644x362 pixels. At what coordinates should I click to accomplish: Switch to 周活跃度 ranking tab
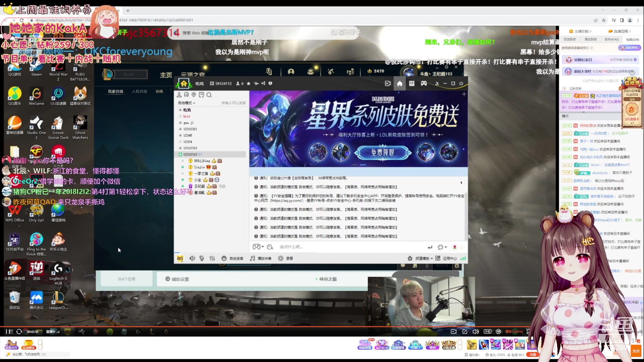pyautogui.click(x=591, y=40)
